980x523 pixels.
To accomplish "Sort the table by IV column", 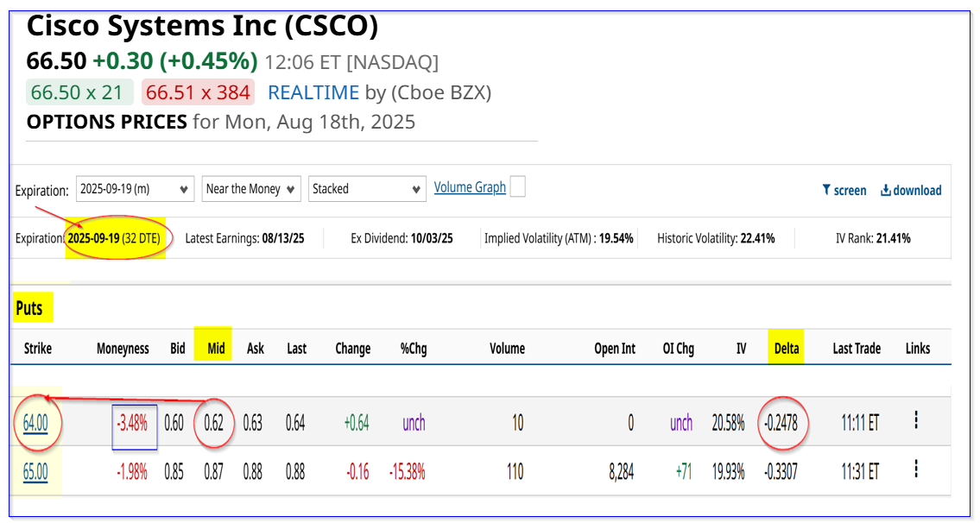I will 741,349.
